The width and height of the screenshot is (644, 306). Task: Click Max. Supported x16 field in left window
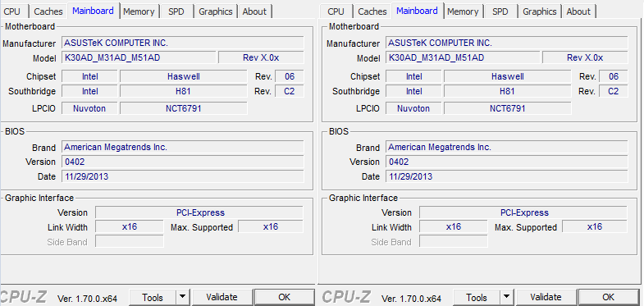click(x=271, y=226)
